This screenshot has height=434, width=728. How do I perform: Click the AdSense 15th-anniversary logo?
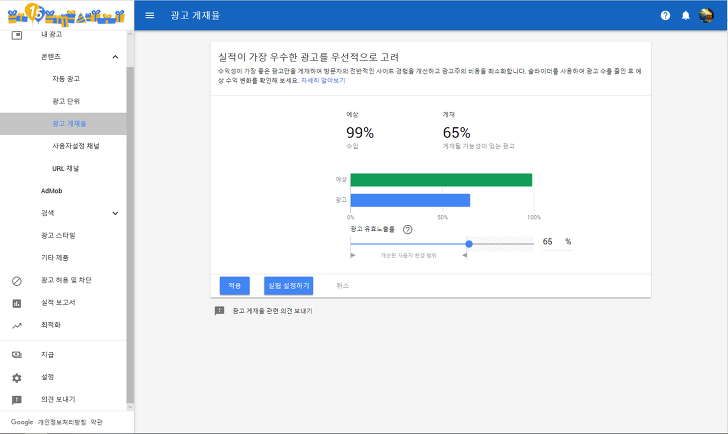pos(66,14)
